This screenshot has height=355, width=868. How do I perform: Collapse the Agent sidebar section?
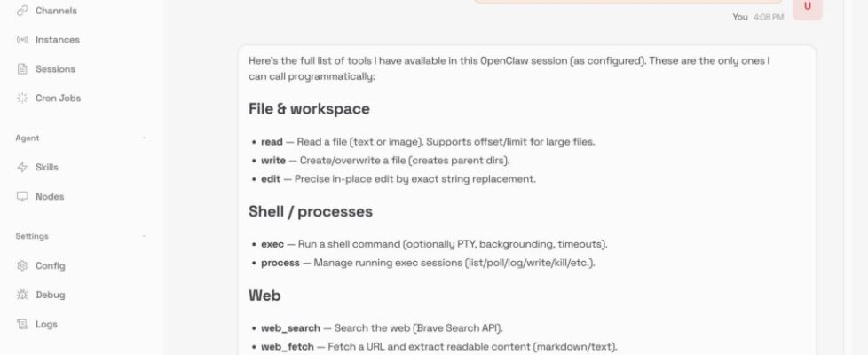tap(144, 138)
